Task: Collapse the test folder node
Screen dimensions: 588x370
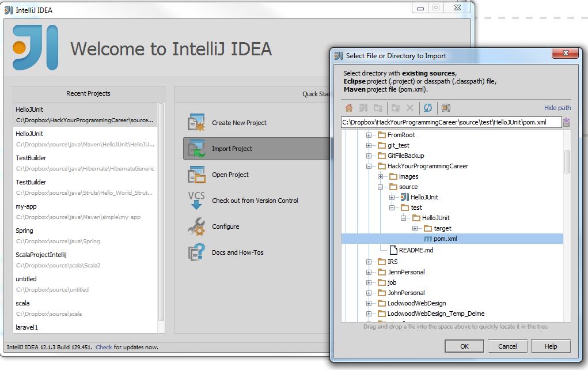Action: 392,207
